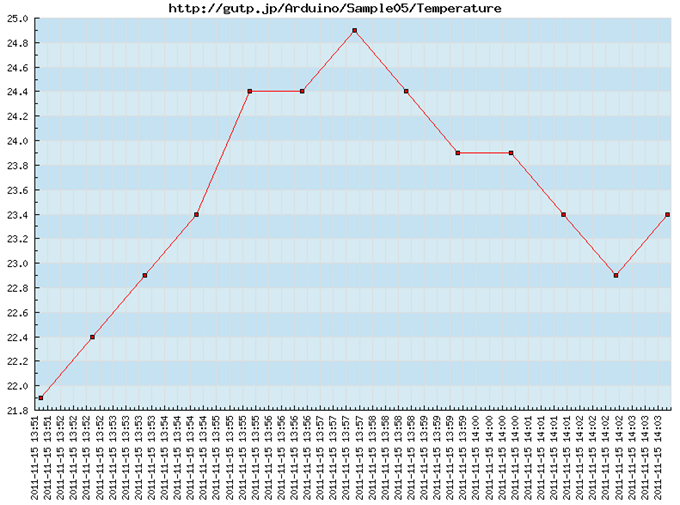Click the 24.4 data point right after the peak
This screenshot has width=680, height=505.
click(406, 92)
